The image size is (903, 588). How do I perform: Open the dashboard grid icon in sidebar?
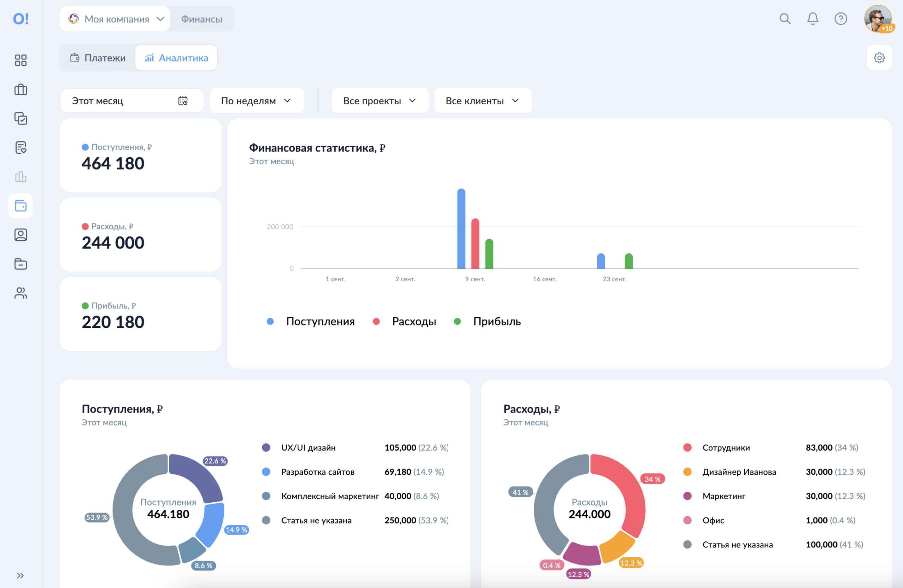[20, 60]
